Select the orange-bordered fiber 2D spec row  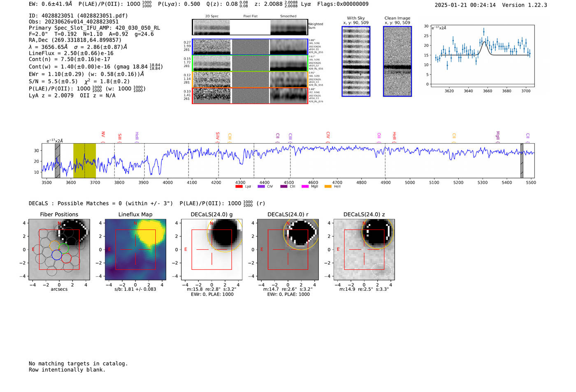[x=250, y=79]
